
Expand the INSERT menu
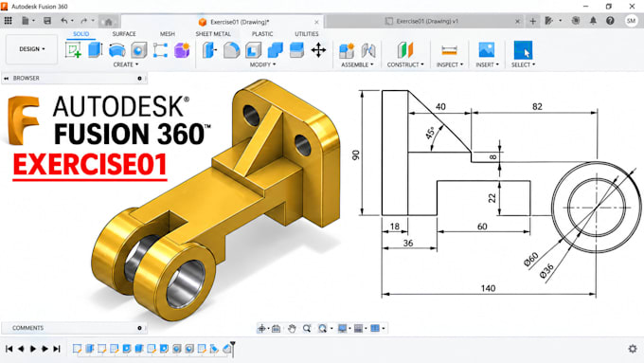(487, 64)
